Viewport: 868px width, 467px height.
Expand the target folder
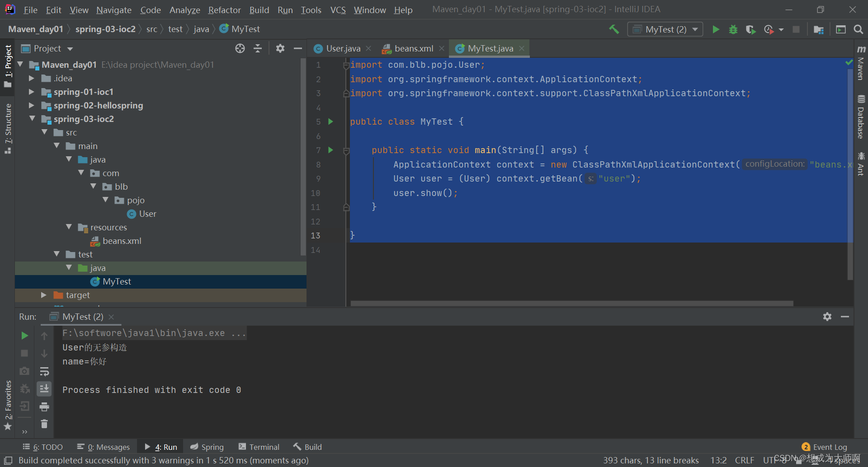(43, 295)
